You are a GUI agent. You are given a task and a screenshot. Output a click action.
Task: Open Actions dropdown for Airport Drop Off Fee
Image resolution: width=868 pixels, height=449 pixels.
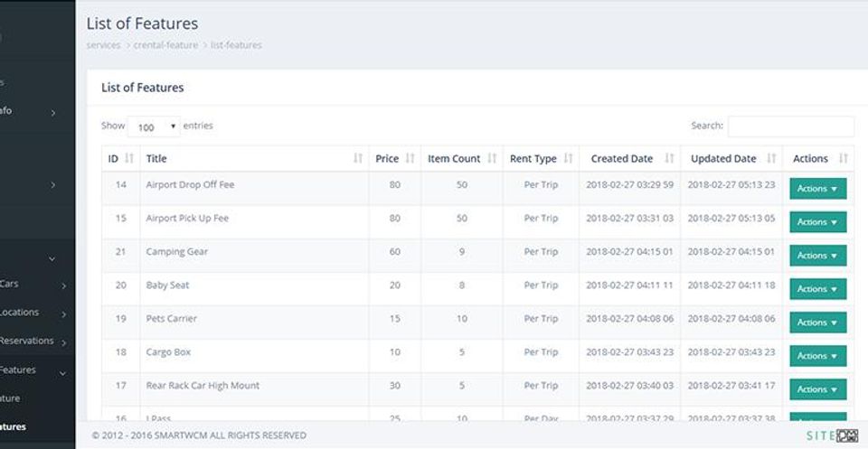(x=817, y=189)
